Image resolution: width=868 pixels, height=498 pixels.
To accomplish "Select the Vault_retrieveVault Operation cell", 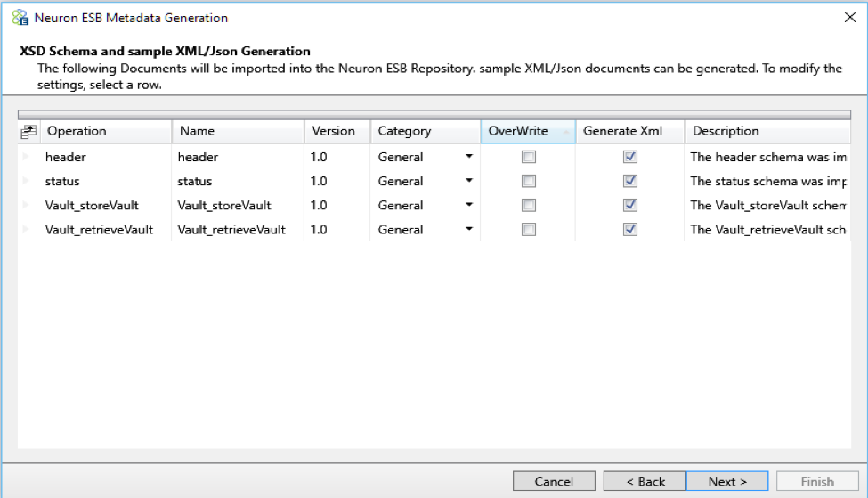I will (x=106, y=229).
